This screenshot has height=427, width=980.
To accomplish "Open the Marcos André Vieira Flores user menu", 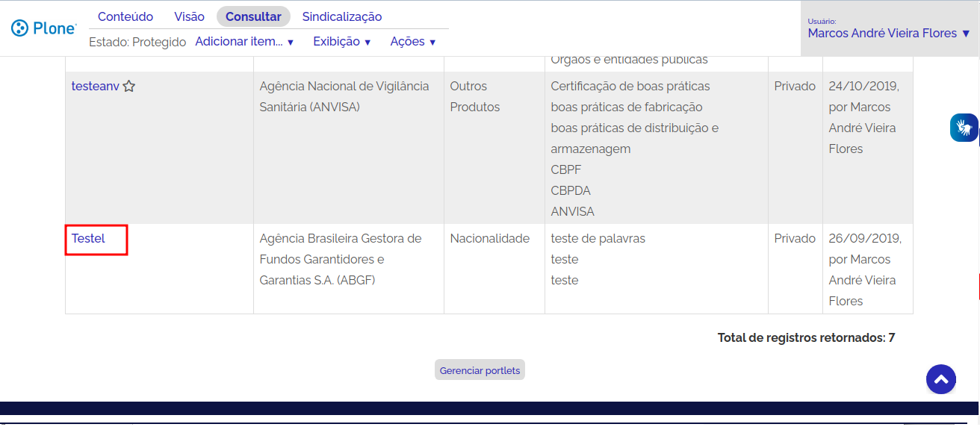I will (x=889, y=33).
